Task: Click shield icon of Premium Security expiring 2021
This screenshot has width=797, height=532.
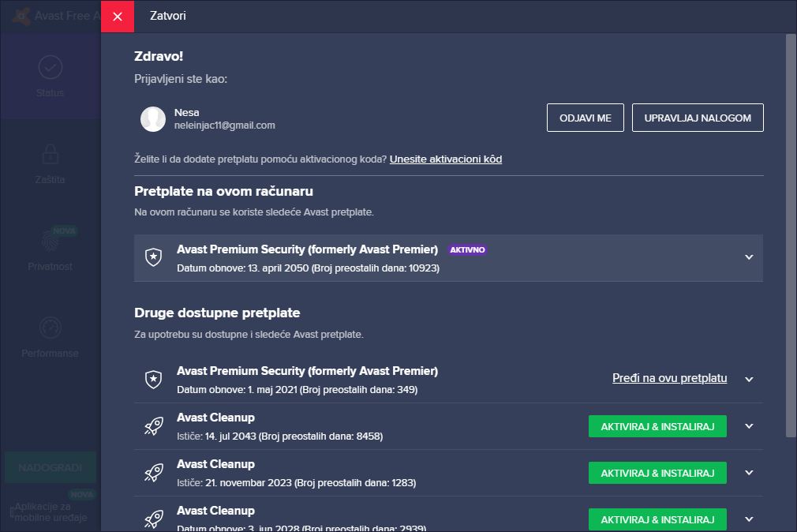Action: [x=153, y=380]
